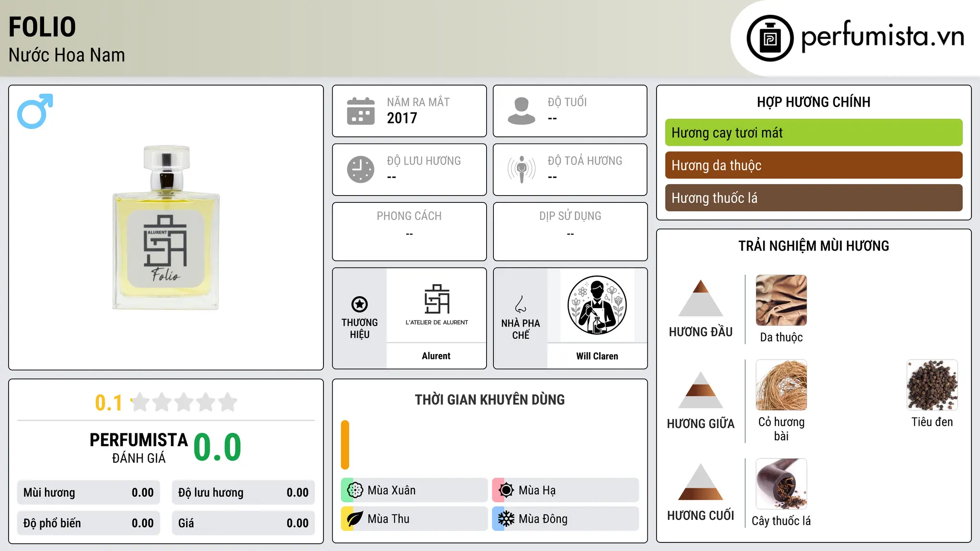Viewport: 980px width, 551px height.
Task: Click the HƯƠNG ĐẦU label
Action: click(701, 332)
